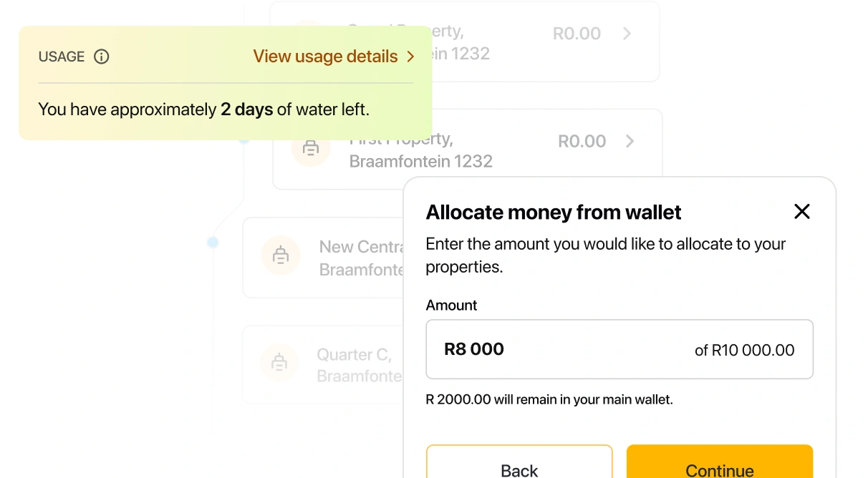Screen dimensions: 868x478
Task: Click the Quarter C property meter icon
Action: [x=279, y=362]
